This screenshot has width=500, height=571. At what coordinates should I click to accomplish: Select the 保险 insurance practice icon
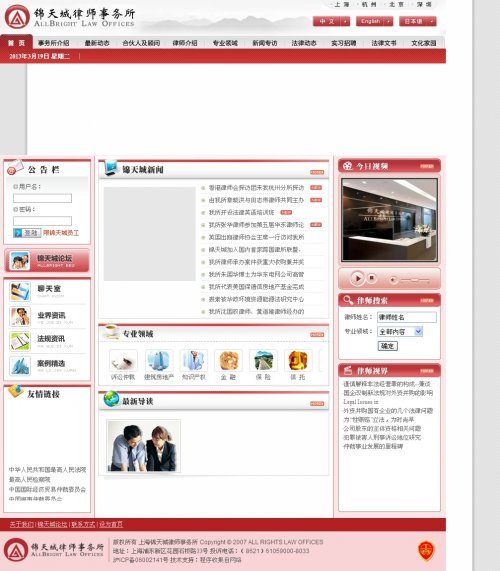pos(263,360)
